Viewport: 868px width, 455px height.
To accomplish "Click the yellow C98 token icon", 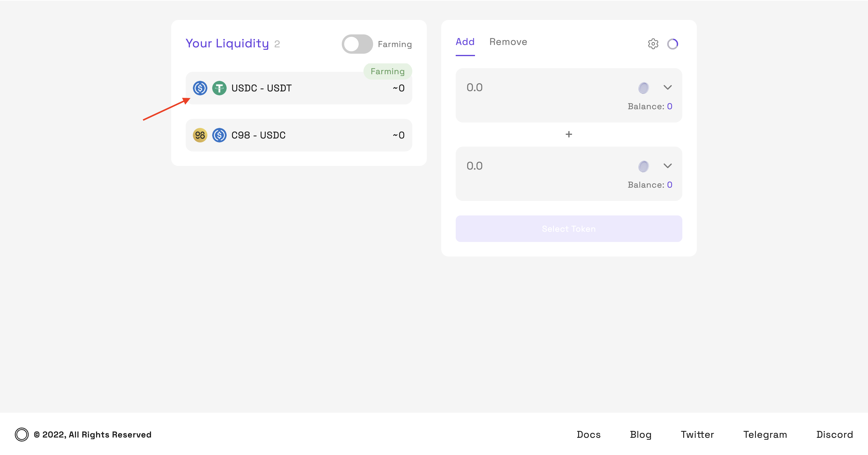I will pyautogui.click(x=200, y=135).
